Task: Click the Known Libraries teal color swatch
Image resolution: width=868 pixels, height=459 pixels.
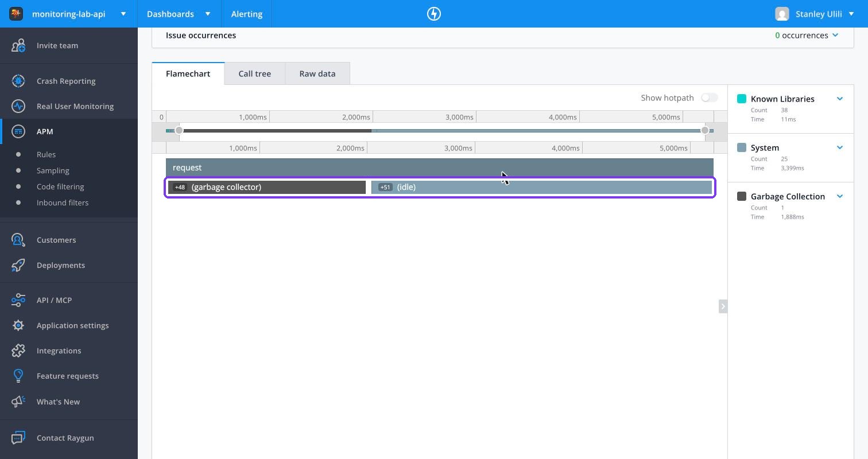Action: (x=742, y=99)
